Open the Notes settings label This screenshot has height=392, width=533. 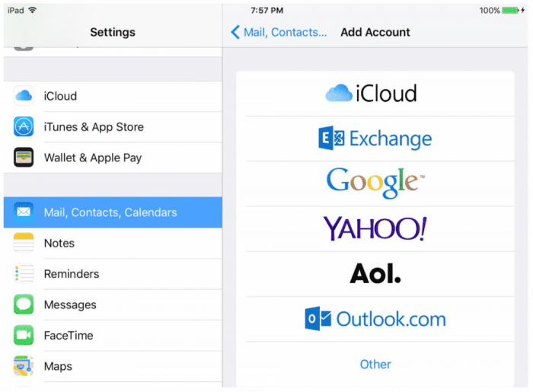click(59, 244)
